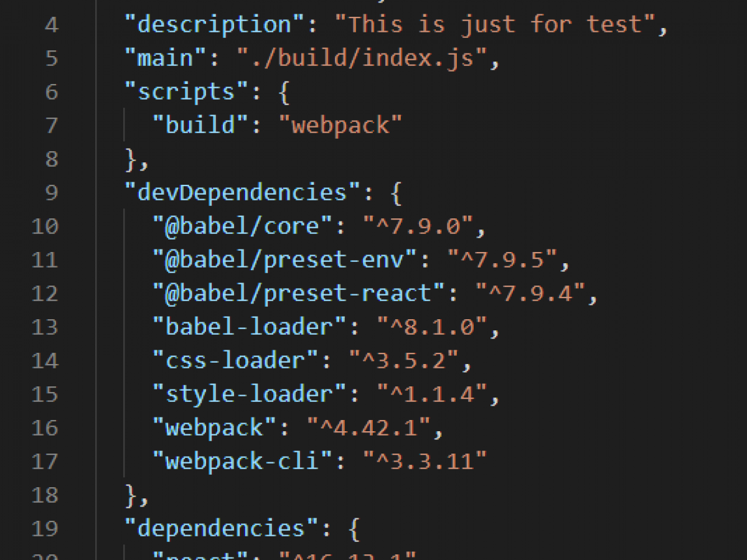The width and height of the screenshot is (747, 560).
Task: Click the "^4.42.1" webpack version
Action: (x=369, y=427)
